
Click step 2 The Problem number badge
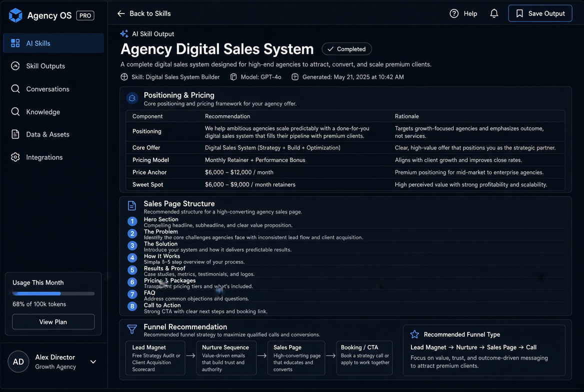click(132, 233)
